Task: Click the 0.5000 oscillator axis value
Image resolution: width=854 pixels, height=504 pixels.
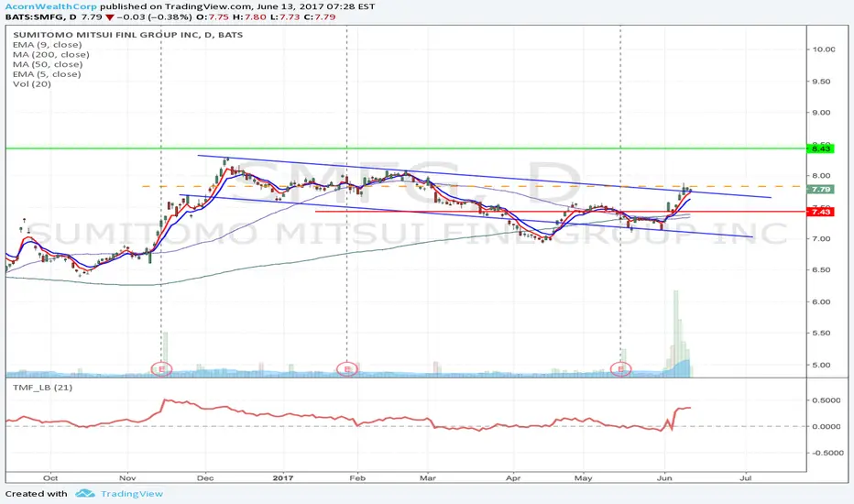Action: click(x=827, y=400)
